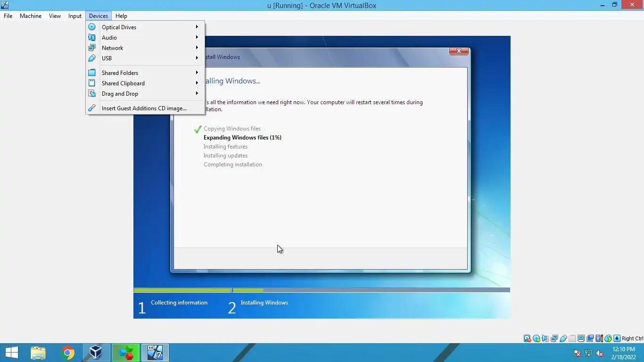The width and height of the screenshot is (644, 362).
Task: Expand the Shared Folders submenu arrow
Action: [197, 73]
